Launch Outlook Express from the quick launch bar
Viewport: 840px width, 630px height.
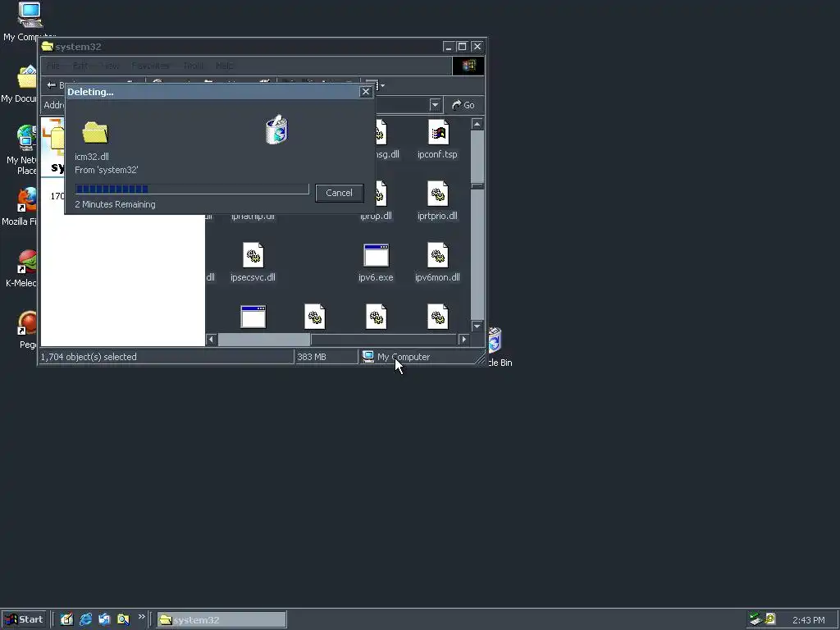[x=104, y=619]
